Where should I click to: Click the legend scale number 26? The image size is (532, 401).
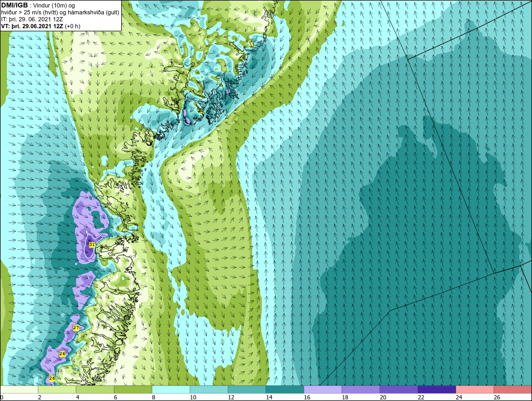(x=497, y=397)
